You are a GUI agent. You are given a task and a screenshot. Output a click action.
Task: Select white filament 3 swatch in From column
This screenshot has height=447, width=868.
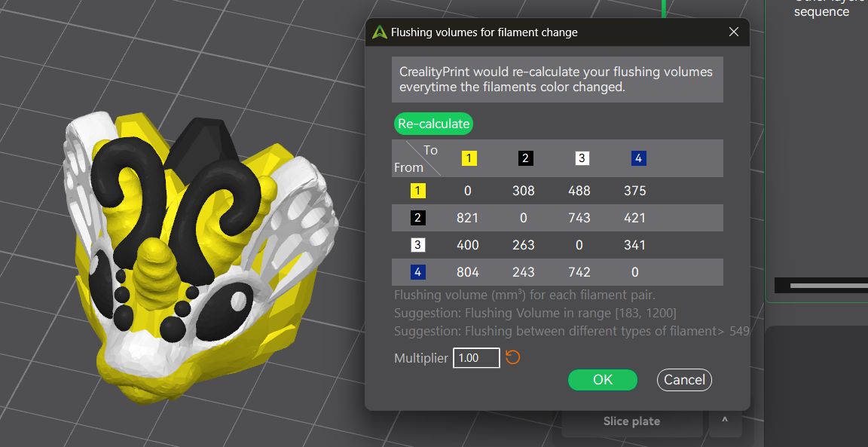click(x=417, y=245)
